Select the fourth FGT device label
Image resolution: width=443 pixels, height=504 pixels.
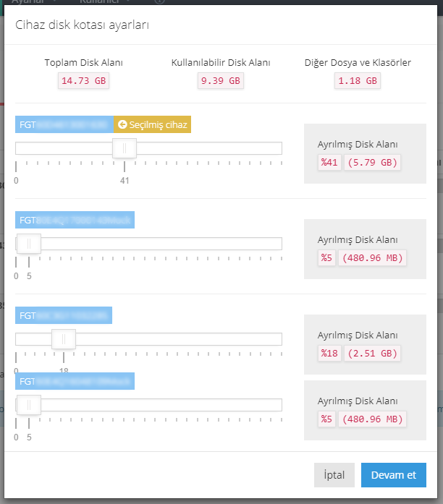pos(75,381)
